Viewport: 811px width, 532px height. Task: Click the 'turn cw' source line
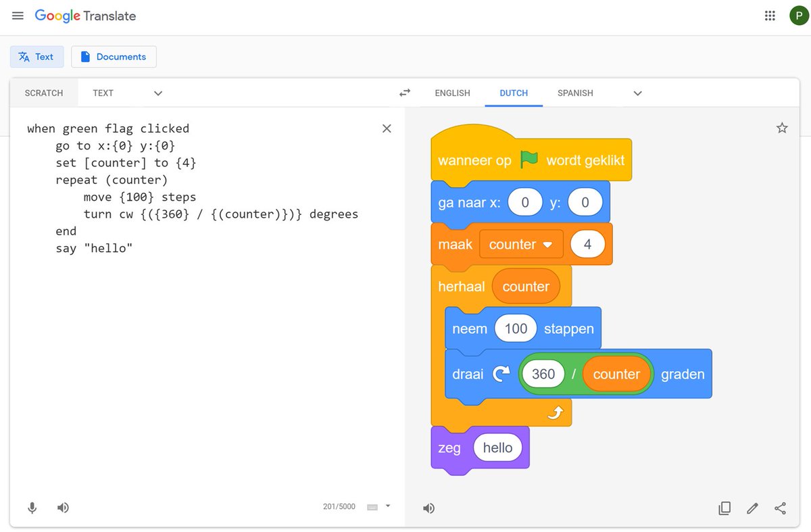pos(221,214)
